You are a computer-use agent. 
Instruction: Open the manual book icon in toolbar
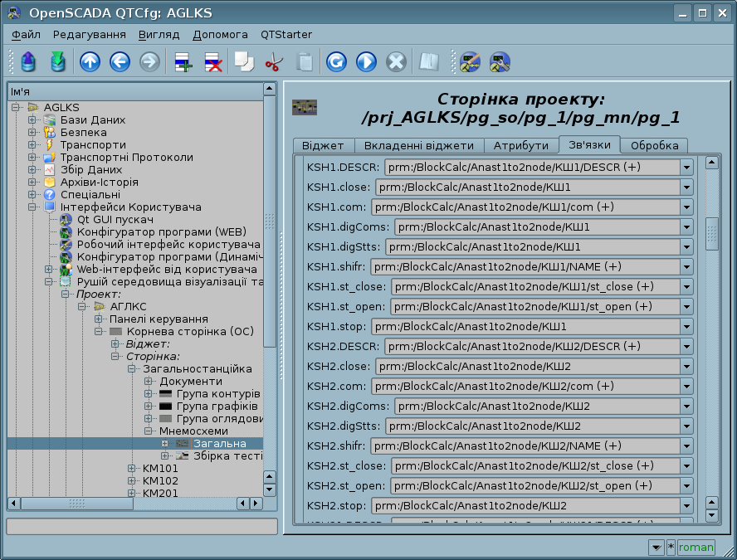click(x=428, y=61)
